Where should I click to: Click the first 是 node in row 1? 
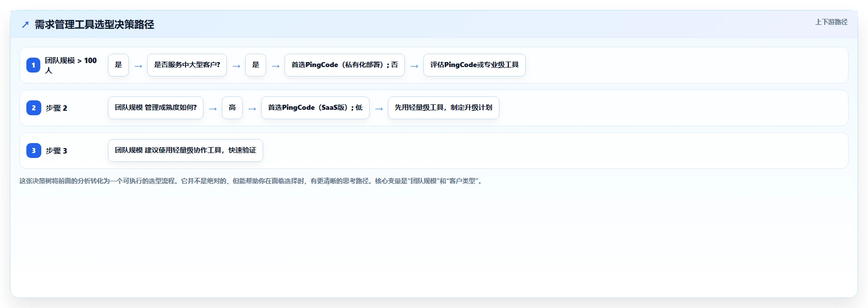[118, 65]
